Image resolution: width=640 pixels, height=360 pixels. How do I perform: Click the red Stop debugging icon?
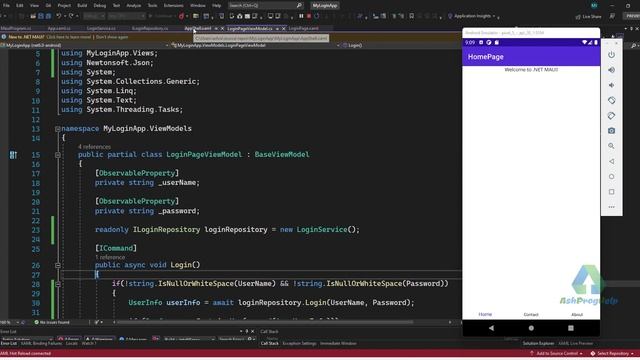[309, 16]
